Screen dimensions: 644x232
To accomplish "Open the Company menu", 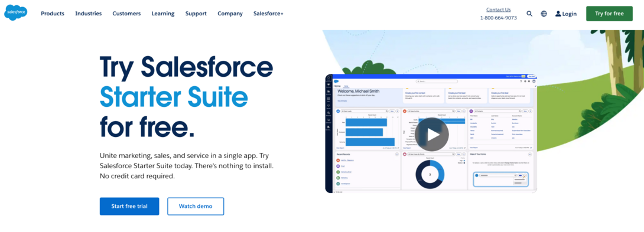I will pos(230,14).
